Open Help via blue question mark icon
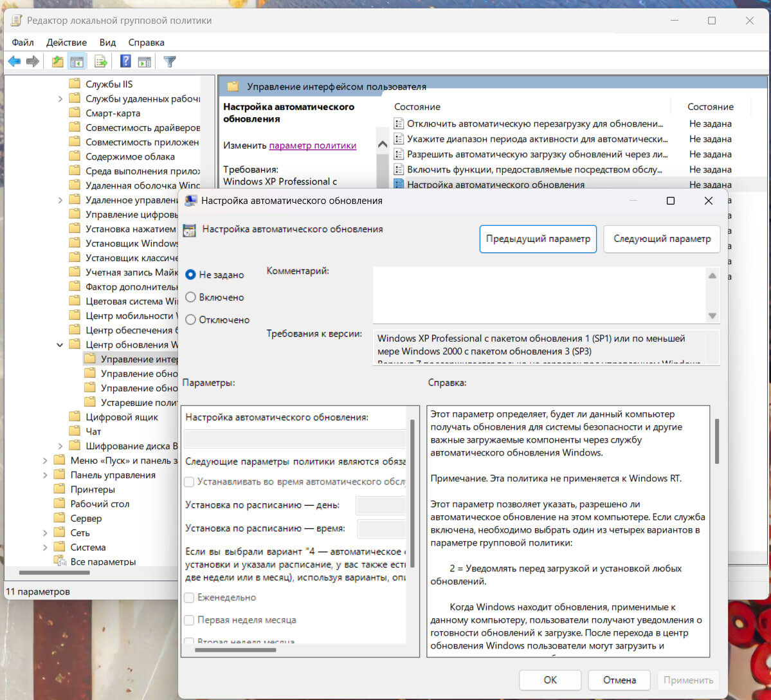Viewport: 771px width, 700px height. pyautogui.click(x=125, y=62)
